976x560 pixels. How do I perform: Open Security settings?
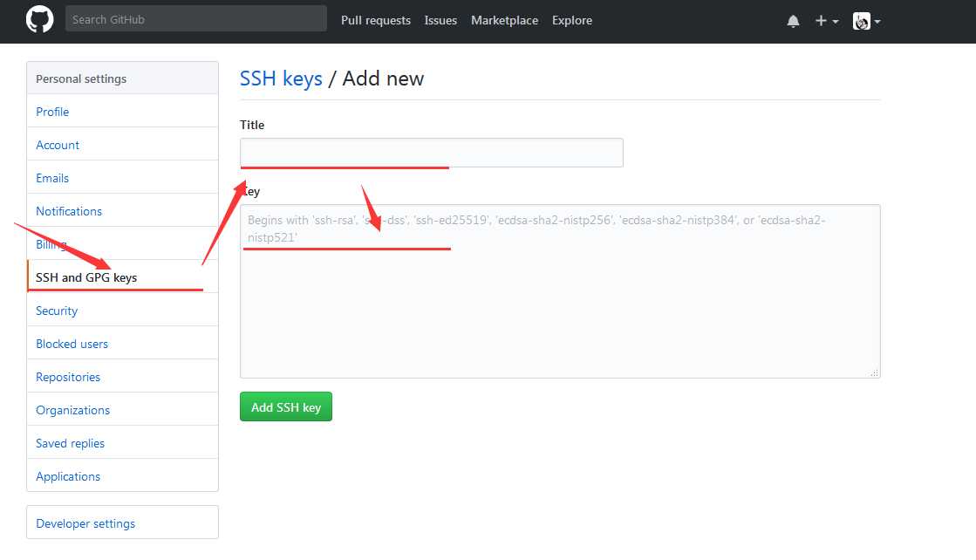click(x=123, y=311)
